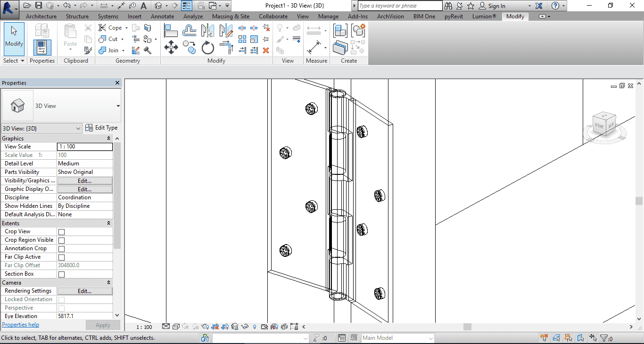Click the red Delete element icon
The width and height of the screenshot is (644, 344).
pyautogui.click(x=266, y=50)
